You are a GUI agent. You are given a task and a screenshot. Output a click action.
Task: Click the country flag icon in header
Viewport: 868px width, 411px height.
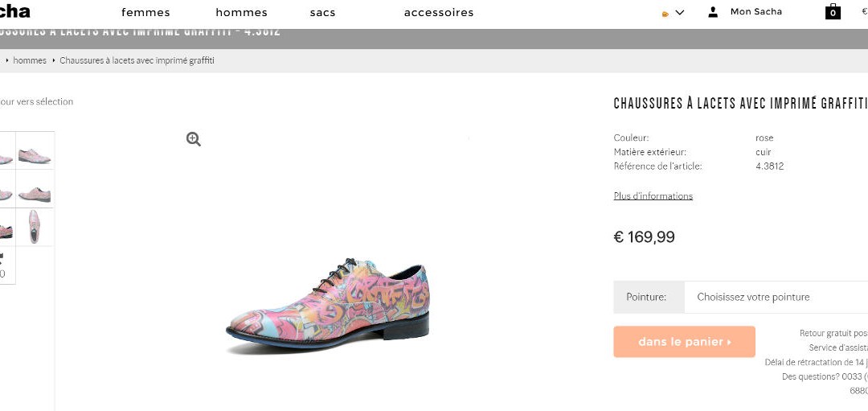[x=665, y=13]
